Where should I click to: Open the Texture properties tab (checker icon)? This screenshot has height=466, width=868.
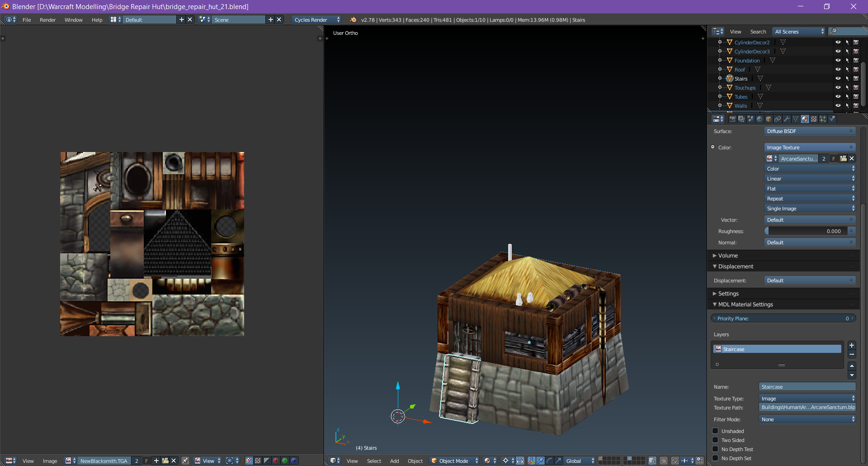coord(814,119)
